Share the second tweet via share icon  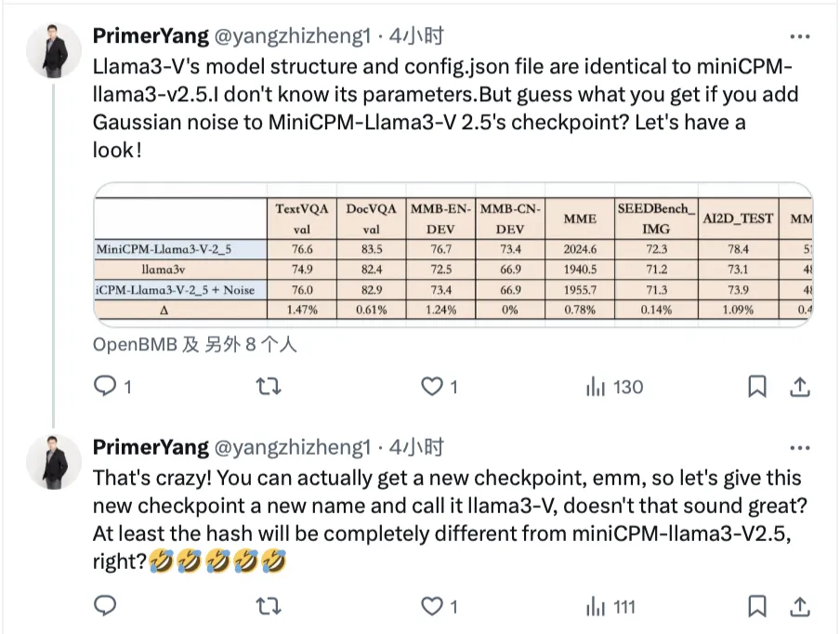pos(798,606)
